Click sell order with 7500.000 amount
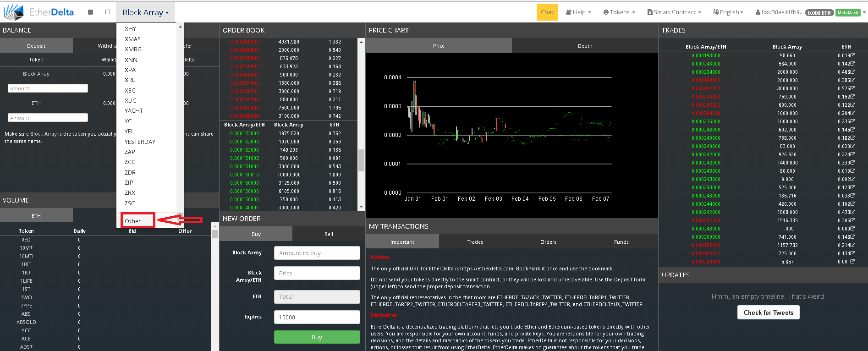Viewport: 868px width, 351px height. click(288, 108)
